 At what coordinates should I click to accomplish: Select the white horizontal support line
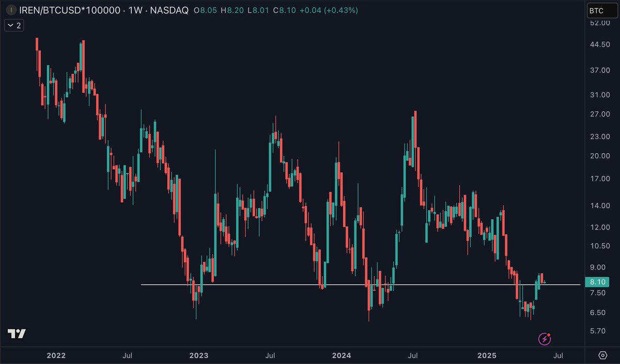pyautogui.click(x=362, y=284)
